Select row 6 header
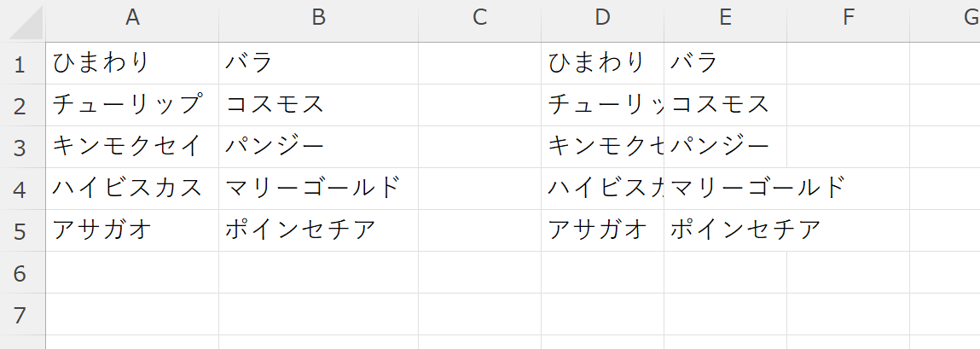The image size is (980, 349). (x=22, y=272)
